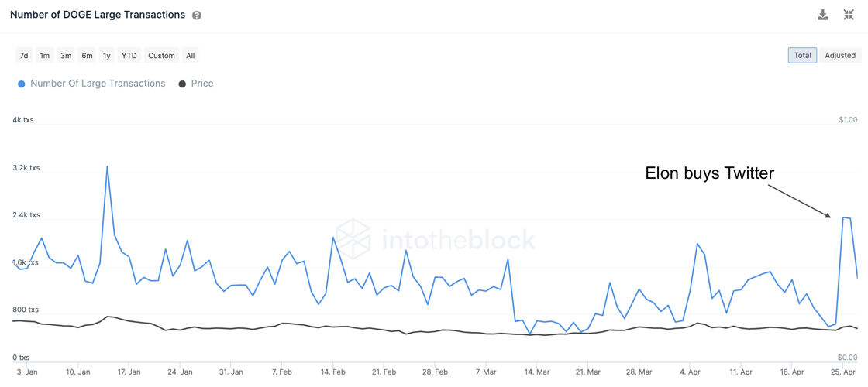Viewport: 868px width, 387px height.
Task: Select the 1y time range
Action: pyautogui.click(x=107, y=56)
